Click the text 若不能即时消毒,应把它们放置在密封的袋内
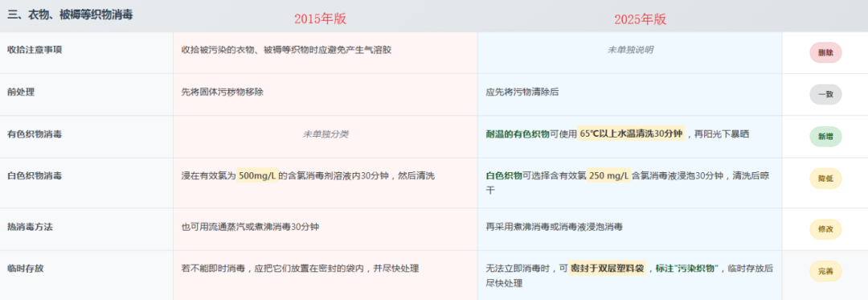868x300 pixels. click(x=275, y=269)
